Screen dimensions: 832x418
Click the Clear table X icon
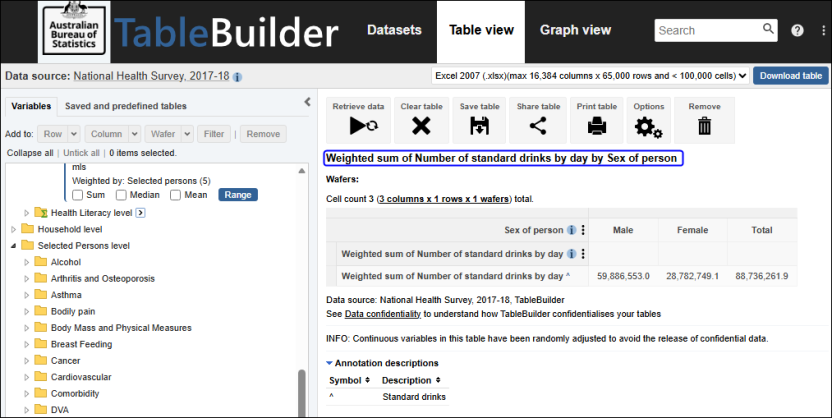coord(421,126)
